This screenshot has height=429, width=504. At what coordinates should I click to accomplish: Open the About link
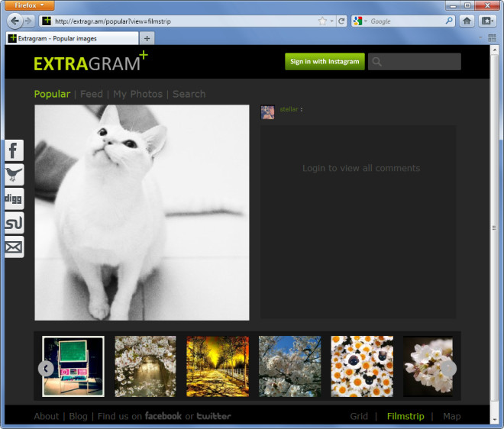(47, 416)
